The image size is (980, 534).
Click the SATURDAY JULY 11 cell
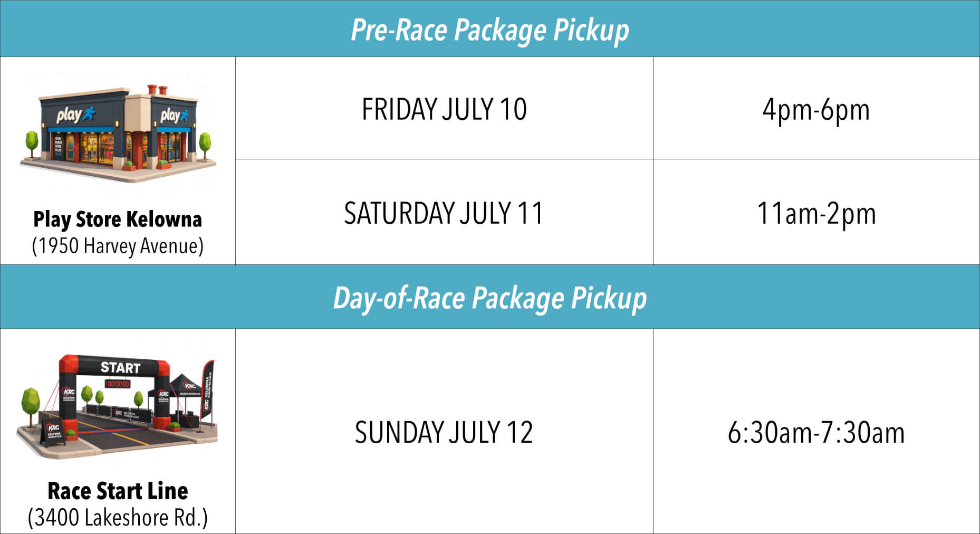[x=444, y=212]
